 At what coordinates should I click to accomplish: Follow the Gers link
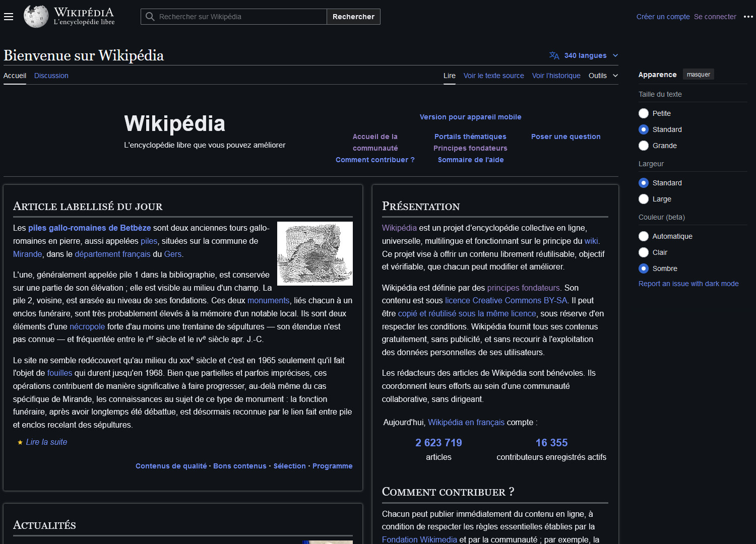pos(173,254)
